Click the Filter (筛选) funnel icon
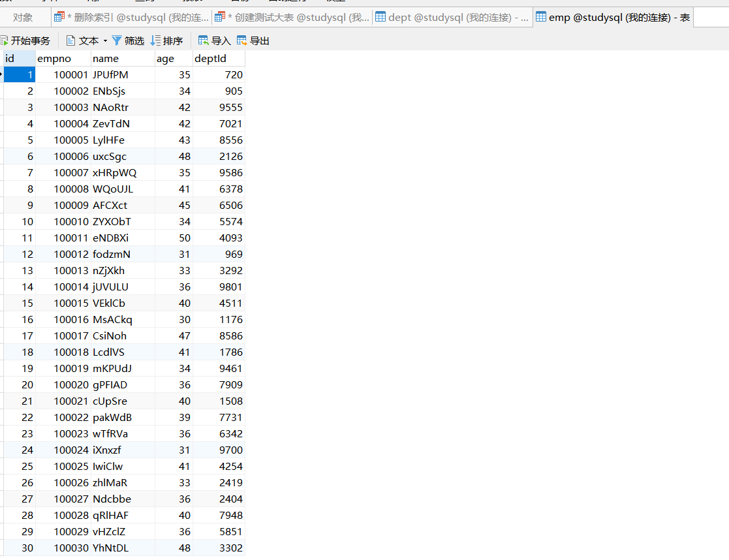 coord(117,41)
